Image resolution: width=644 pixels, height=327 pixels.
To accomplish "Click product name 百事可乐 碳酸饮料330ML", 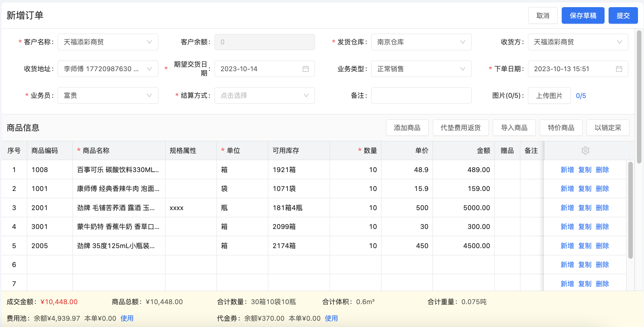I will pyautogui.click(x=118, y=170).
